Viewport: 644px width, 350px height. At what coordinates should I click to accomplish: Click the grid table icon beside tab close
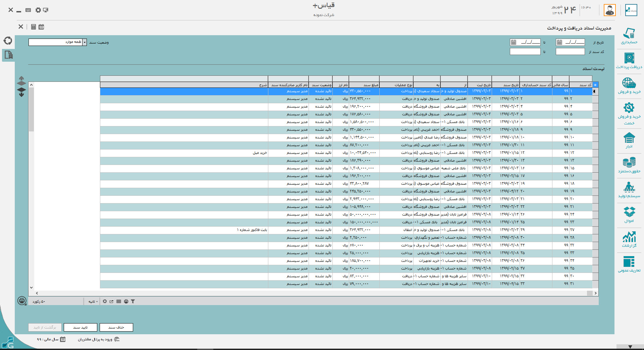34,27
